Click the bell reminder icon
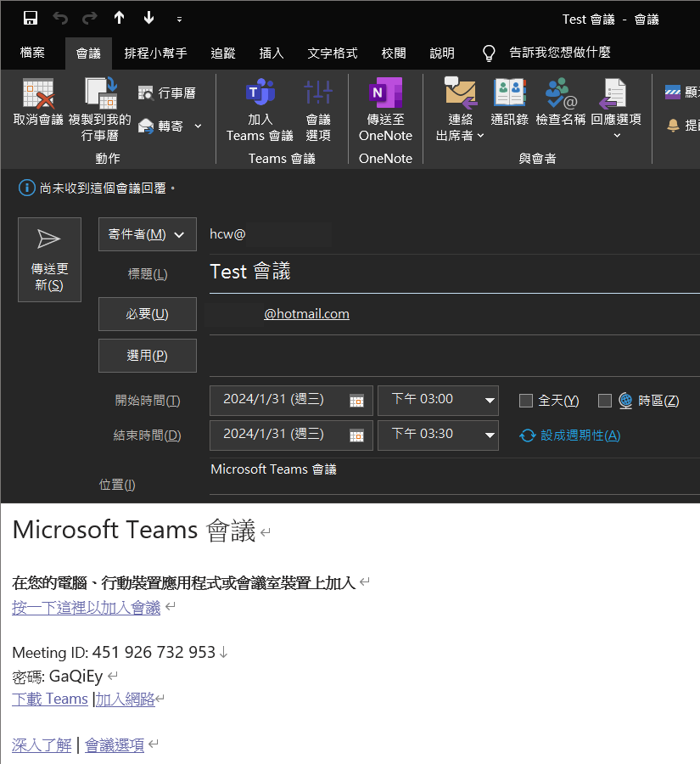The height and width of the screenshot is (764, 700). [673, 126]
